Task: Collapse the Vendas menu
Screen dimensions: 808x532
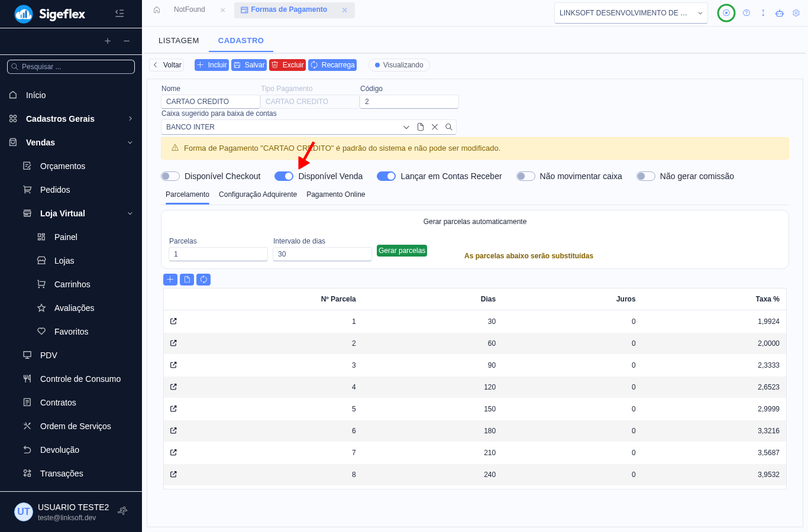Action: [71, 142]
